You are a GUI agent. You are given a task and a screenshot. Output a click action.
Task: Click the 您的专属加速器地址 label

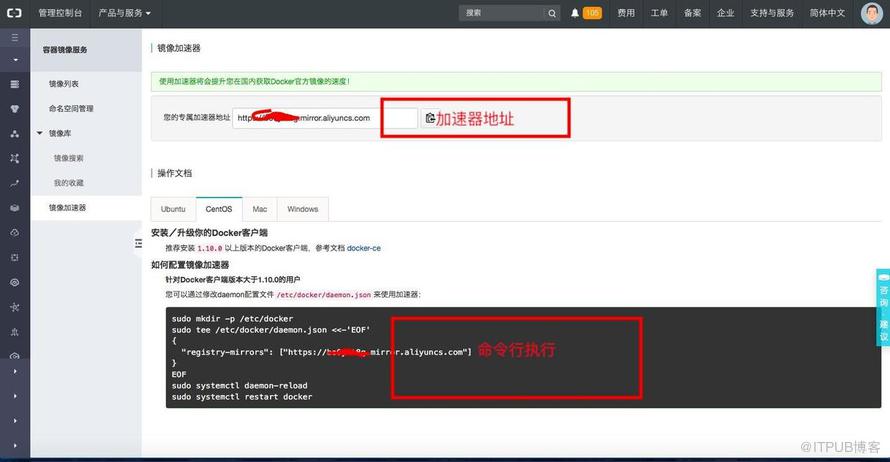(x=197, y=117)
